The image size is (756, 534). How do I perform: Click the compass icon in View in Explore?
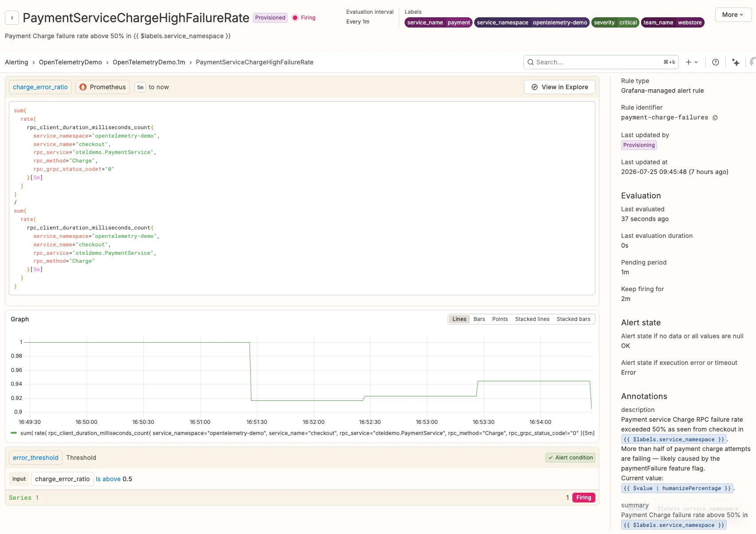(535, 87)
